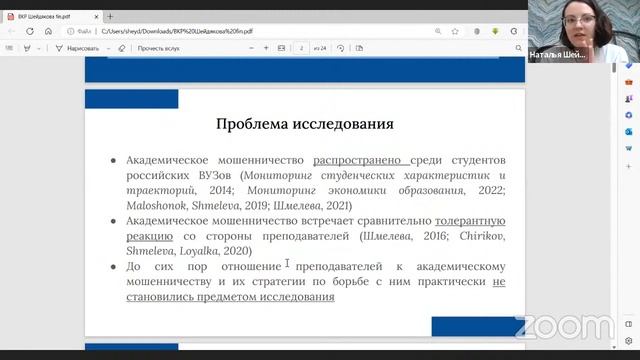Open the address bar zoom magnifier
The width and height of the screenshot is (640, 360).
[438, 31]
